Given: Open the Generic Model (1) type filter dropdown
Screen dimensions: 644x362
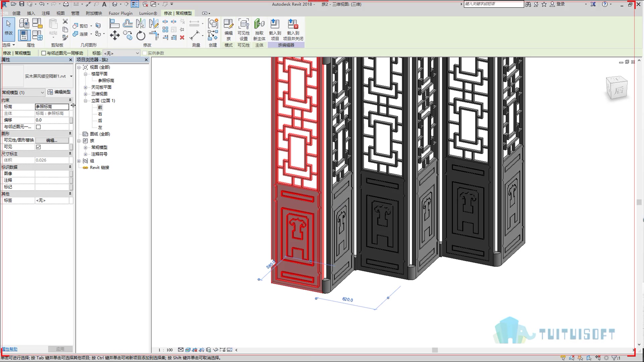Looking at the screenshot, I should click(23, 92).
